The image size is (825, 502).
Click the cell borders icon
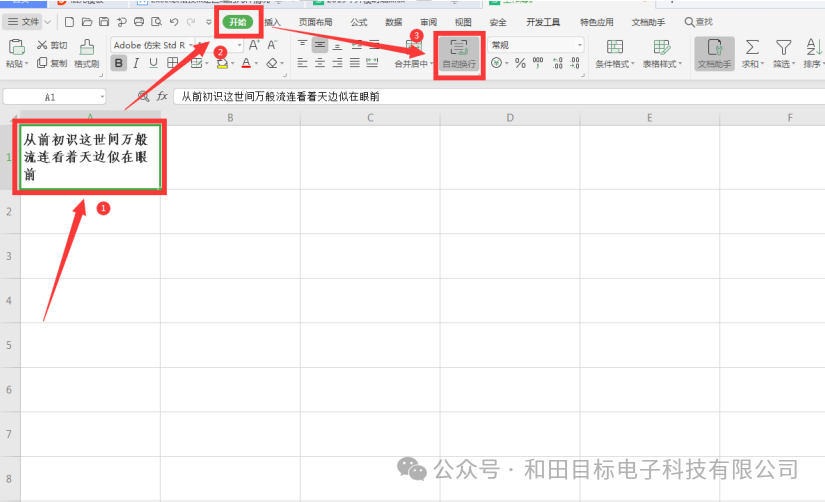(x=172, y=64)
